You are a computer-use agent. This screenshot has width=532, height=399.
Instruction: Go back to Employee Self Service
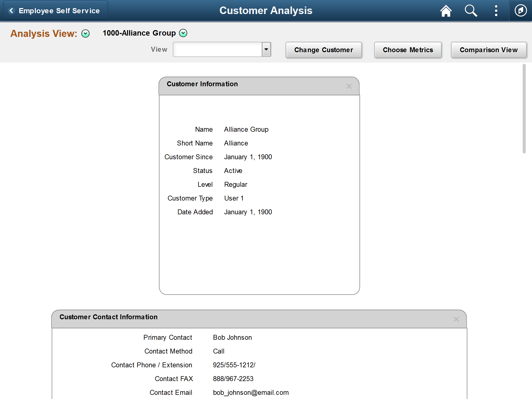pyautogui.click(x=59, y=11)
